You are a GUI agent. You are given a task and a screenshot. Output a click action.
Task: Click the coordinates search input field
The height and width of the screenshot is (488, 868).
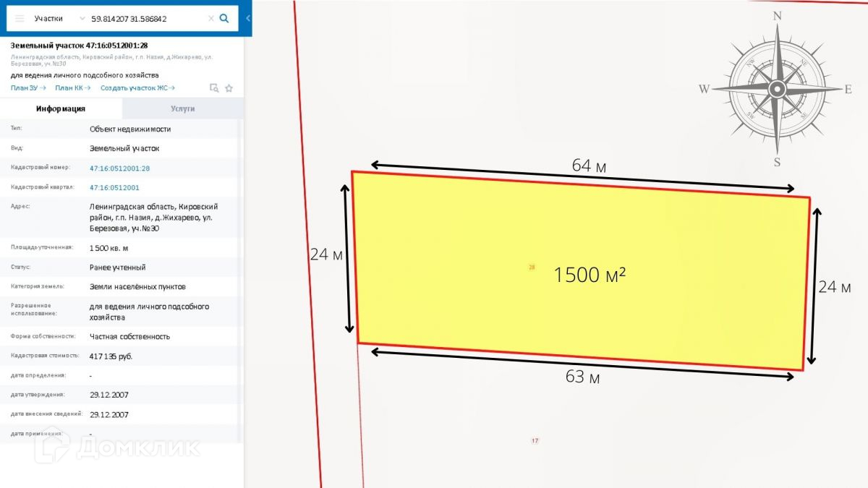148,19
